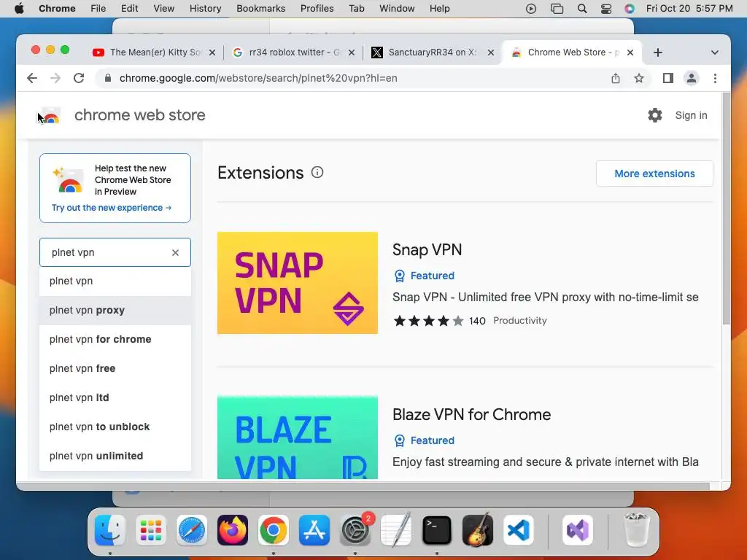Open Safari from the dock
747x560 pixels.
coord(192,530)
